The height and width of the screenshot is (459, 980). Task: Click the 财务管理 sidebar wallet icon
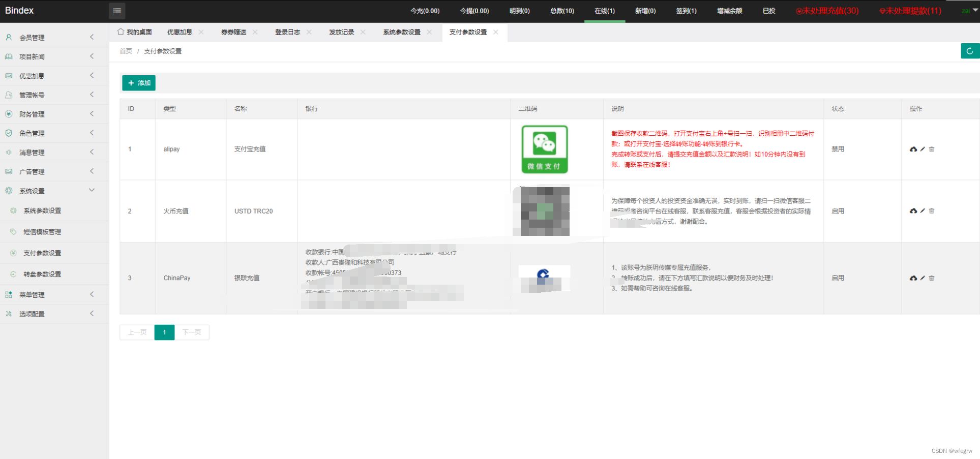pos(8,114)
